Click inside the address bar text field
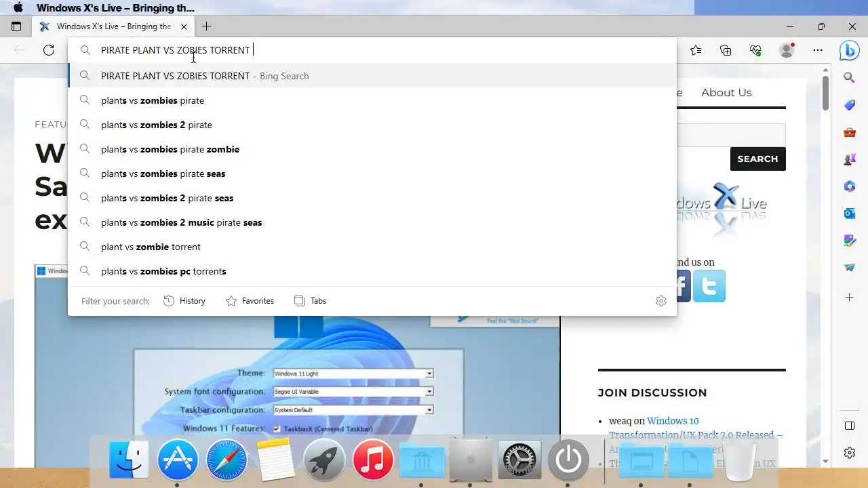868x488 pixels. (372, 50)
